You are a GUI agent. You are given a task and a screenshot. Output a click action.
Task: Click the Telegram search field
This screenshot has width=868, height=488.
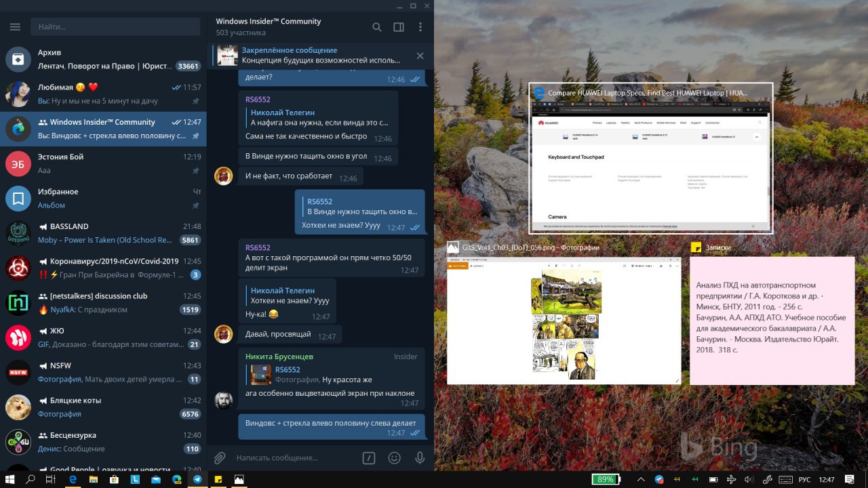point(115,27)
